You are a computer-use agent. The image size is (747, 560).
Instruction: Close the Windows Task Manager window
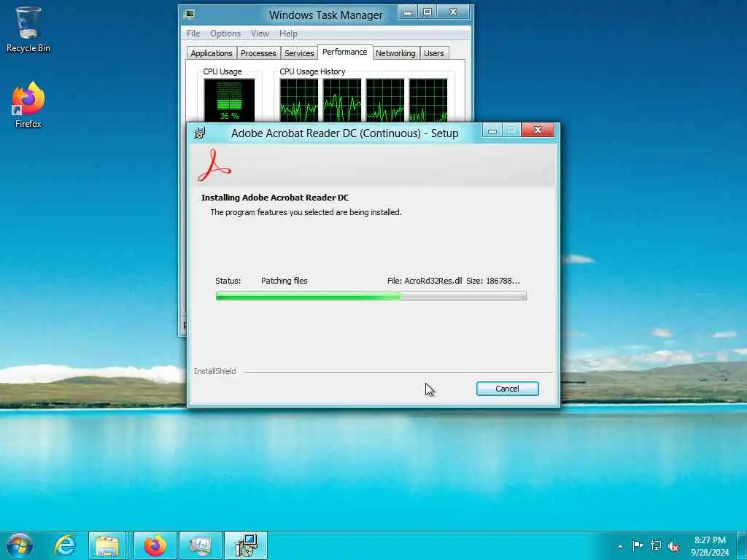(x=454, y=13)
